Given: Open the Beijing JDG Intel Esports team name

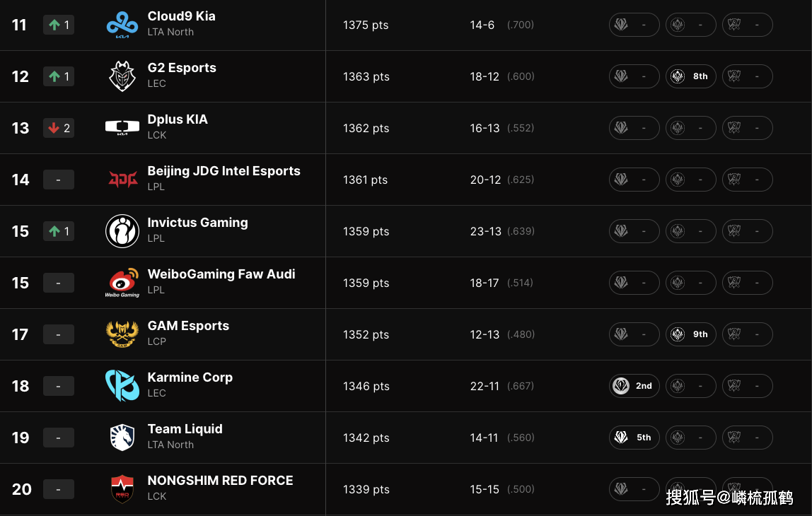Looking at the screenshot, I should (224, 171).
